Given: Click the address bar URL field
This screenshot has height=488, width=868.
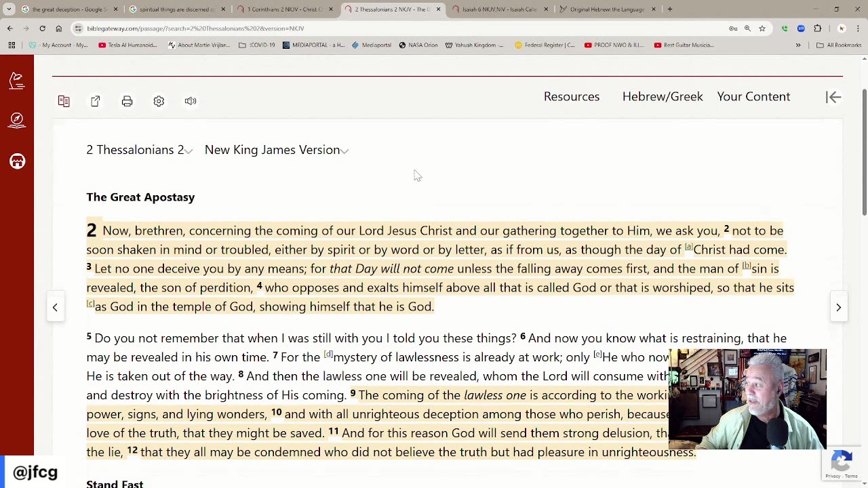Looking at the screenshot, I should (x=400, y=28).
